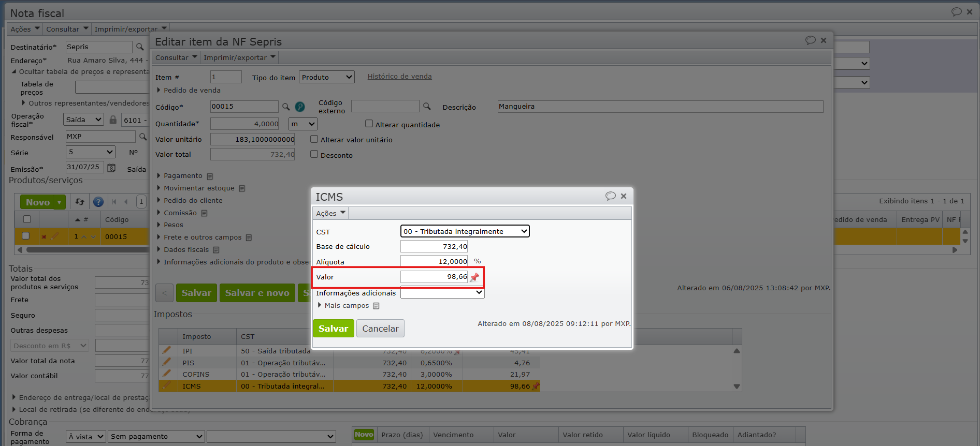Expand the Pesos section

click(158, 225)
